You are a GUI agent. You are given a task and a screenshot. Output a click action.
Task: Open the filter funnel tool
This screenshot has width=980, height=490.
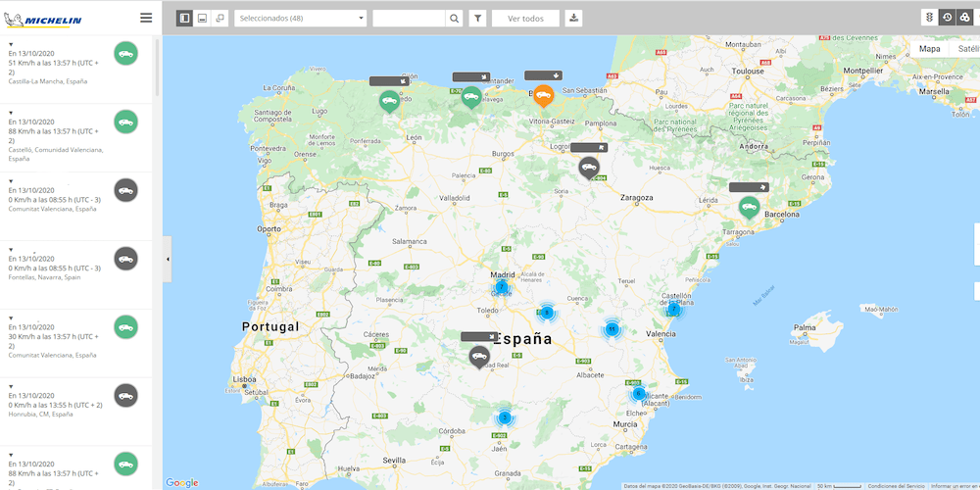[x=477, y=18]
